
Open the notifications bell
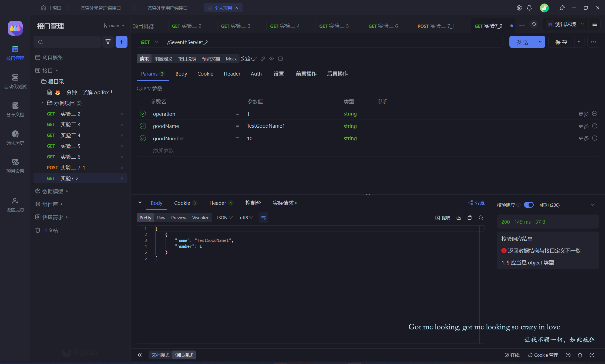coord(529,8)
